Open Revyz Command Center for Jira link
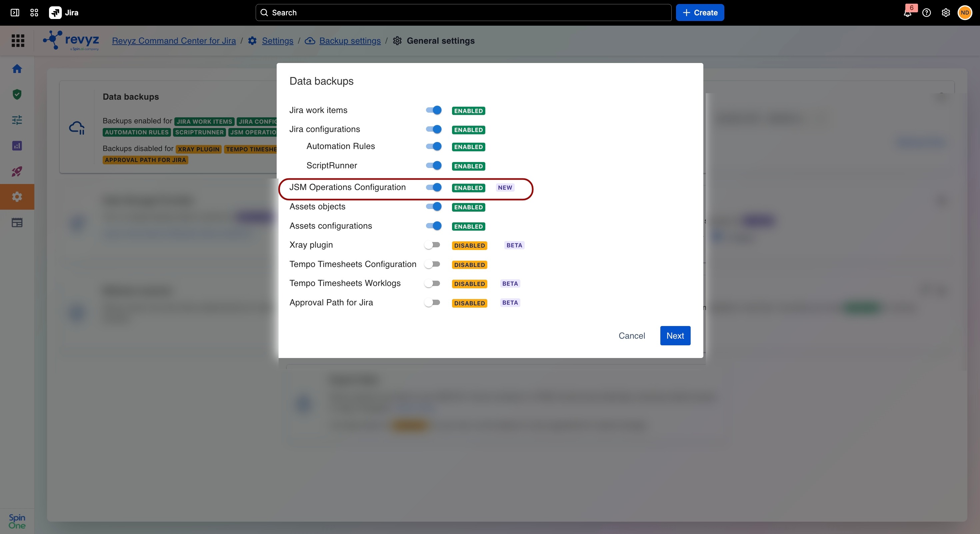Image resolution: width=980 pixels, height=534 pixels. (x=174, y=41)
